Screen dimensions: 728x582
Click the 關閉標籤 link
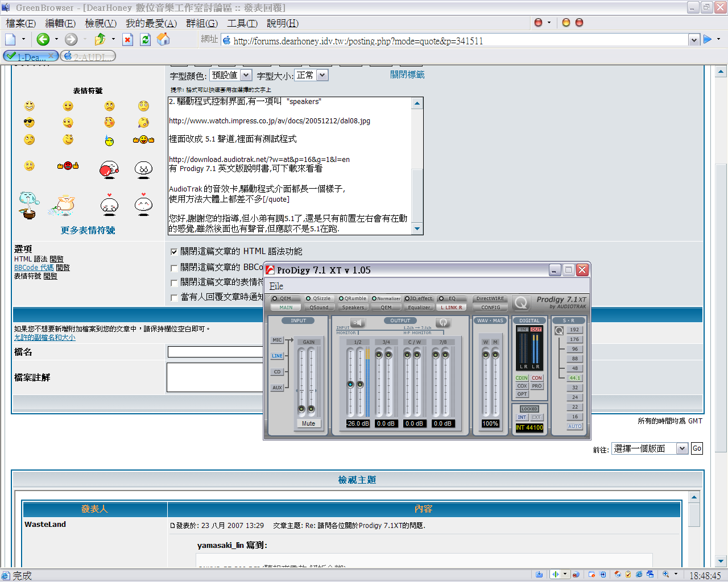(x=407, y=74)
